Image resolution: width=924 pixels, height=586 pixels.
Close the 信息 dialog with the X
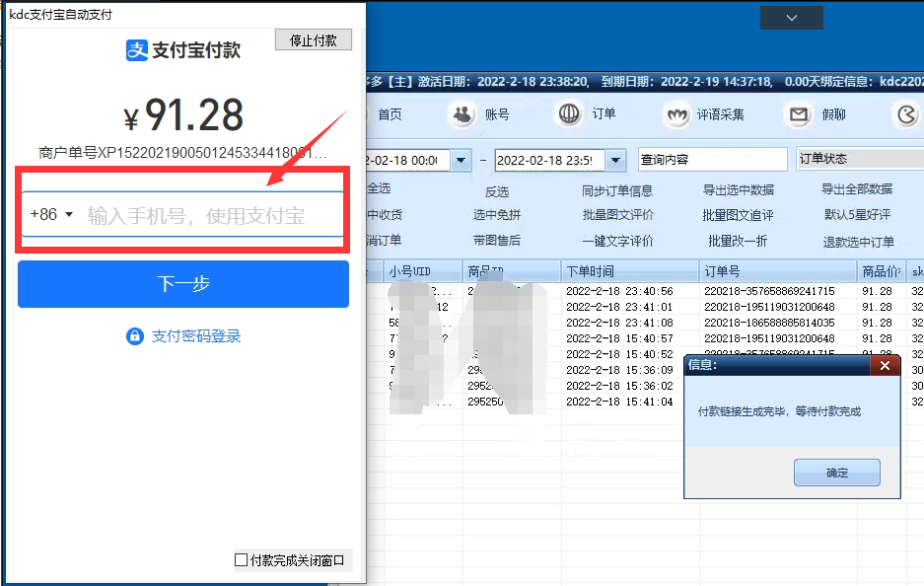[x=885, y=366]
